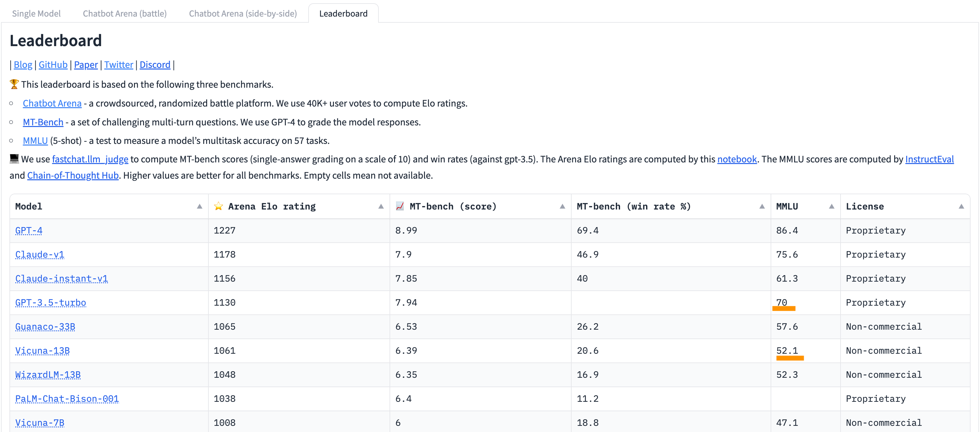Viewport: 980px width, 432px height.
Task: Select the Leaderboard tab
Action: (343, 13)
